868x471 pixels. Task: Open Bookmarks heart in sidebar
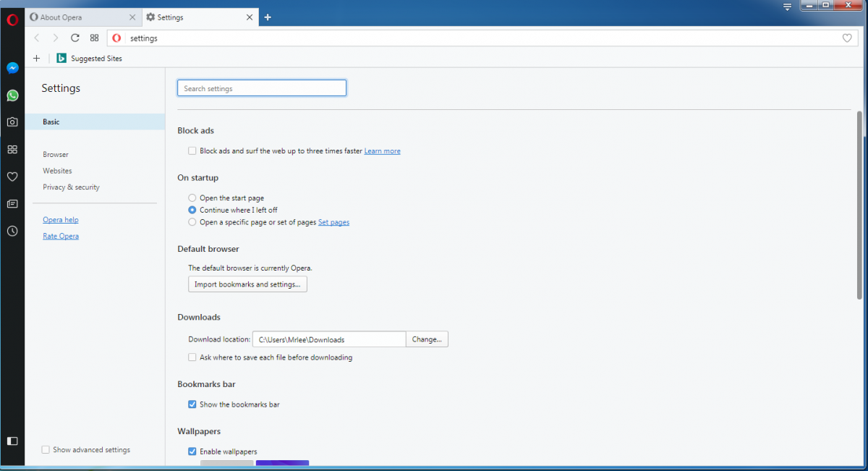coord(12,177)
